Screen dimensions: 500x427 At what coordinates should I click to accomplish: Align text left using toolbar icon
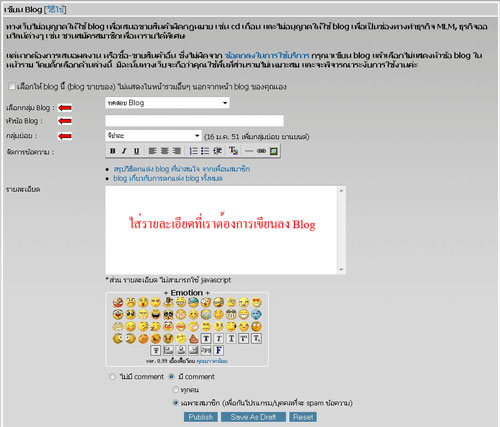153,151
